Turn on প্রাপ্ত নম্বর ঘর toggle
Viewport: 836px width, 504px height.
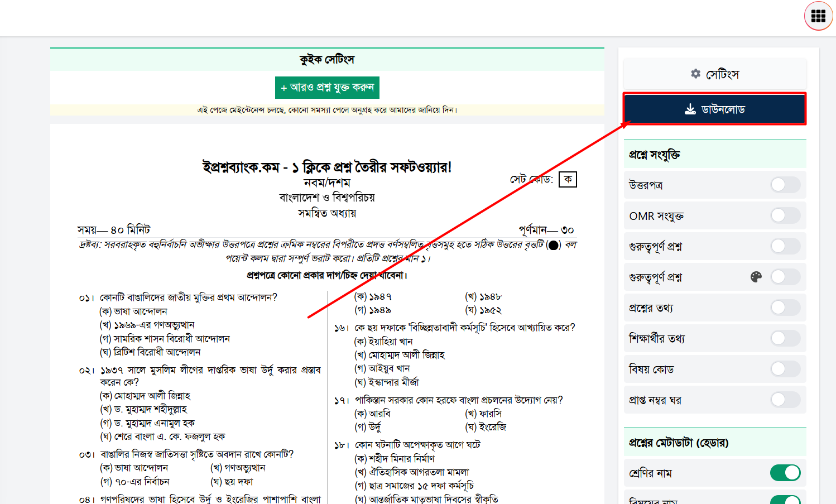coord(785,400)
